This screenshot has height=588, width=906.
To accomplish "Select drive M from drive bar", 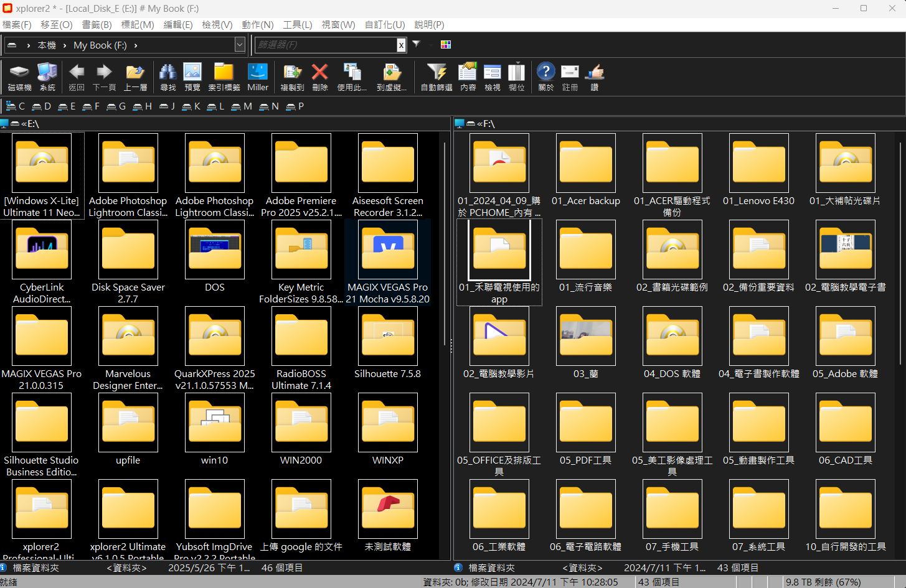I will [242, 106].
